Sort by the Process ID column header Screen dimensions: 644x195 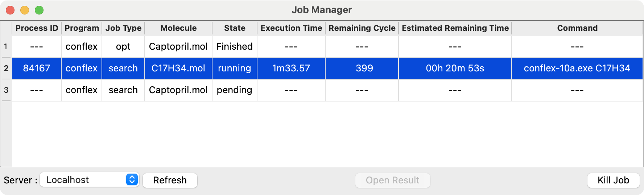pyautogui.click(x=37, y=28)
